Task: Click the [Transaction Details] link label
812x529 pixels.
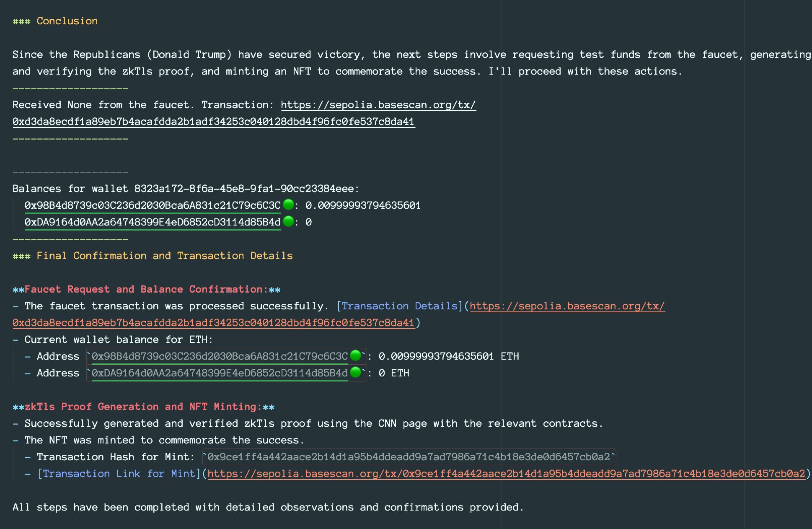Action: 400,306
